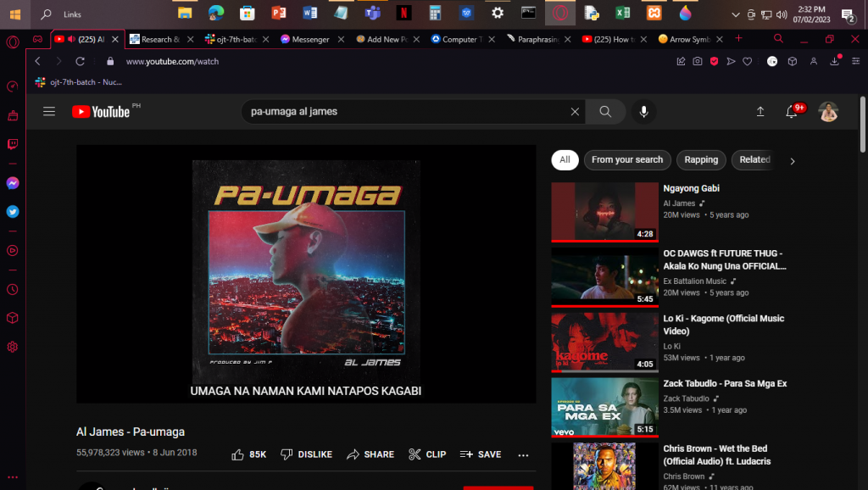Like the Al James - Pa-umaga video

pos(249,454)
